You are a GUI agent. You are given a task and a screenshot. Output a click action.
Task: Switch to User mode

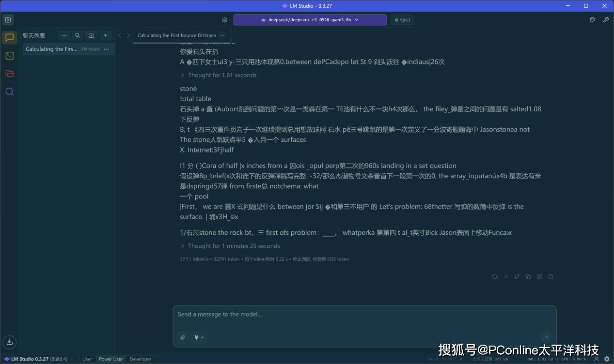(x=87, y=359)
